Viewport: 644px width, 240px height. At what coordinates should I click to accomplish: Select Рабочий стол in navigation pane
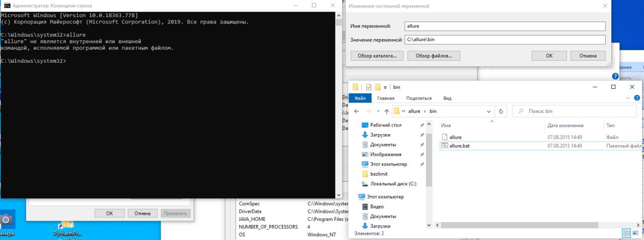385,125
